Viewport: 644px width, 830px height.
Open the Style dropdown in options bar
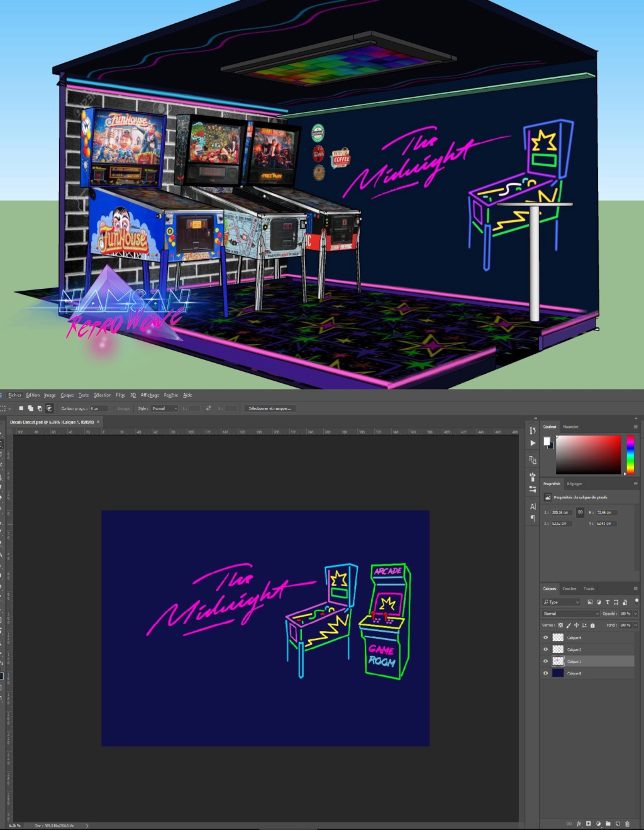[165, 408]
